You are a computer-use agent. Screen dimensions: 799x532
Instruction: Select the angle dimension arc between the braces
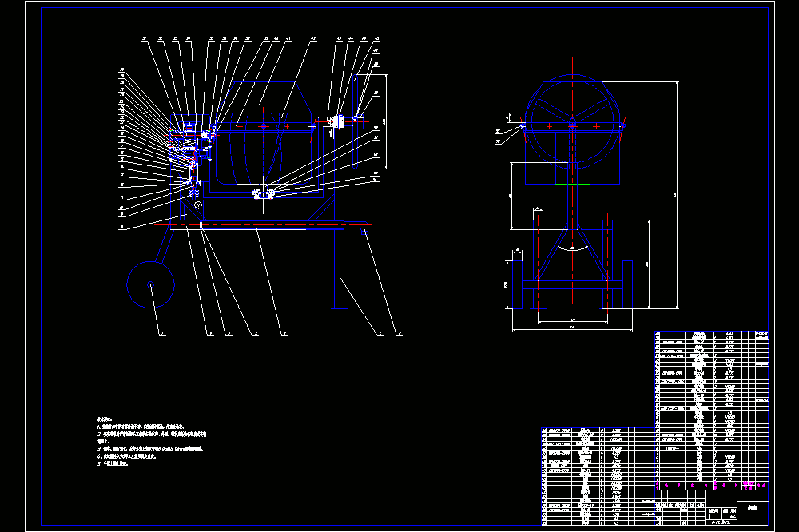tap(572, 248)
